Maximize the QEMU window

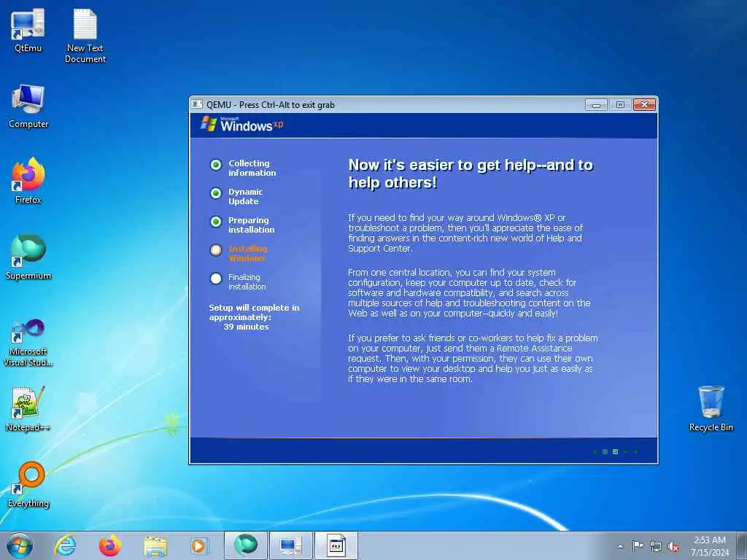620,104
